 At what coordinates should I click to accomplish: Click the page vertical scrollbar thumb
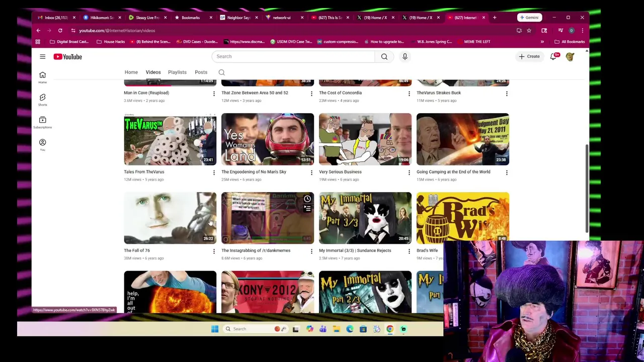point(586,189)
